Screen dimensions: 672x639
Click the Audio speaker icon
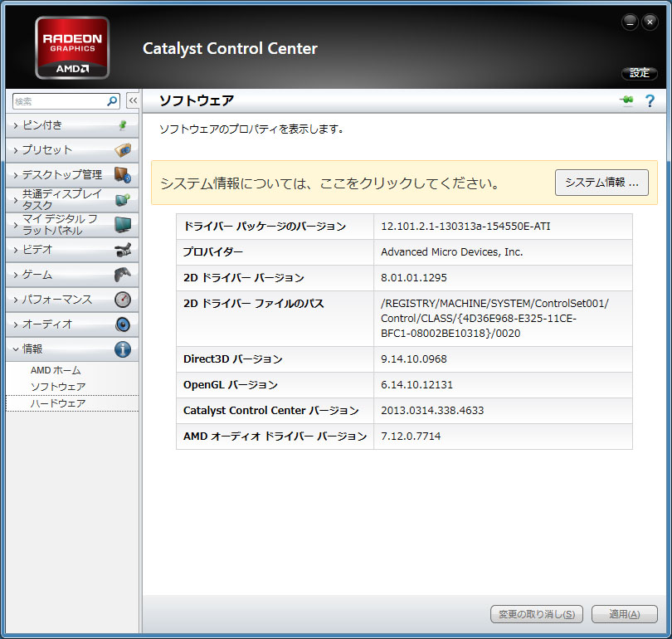(123, 324)
